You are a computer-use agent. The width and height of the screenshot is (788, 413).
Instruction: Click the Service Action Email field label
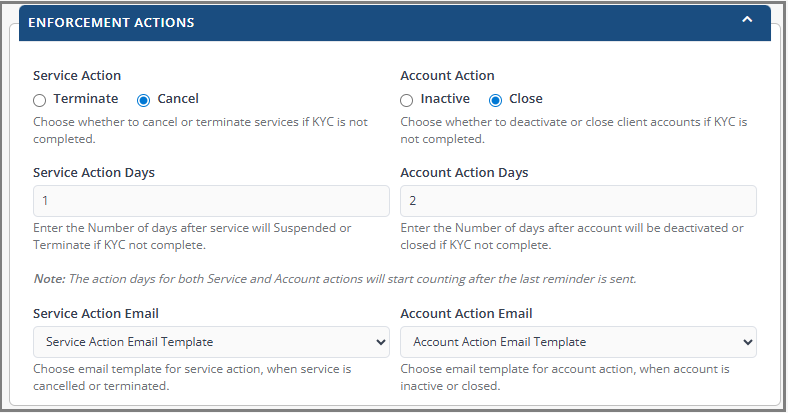click(x=96, y=313)
